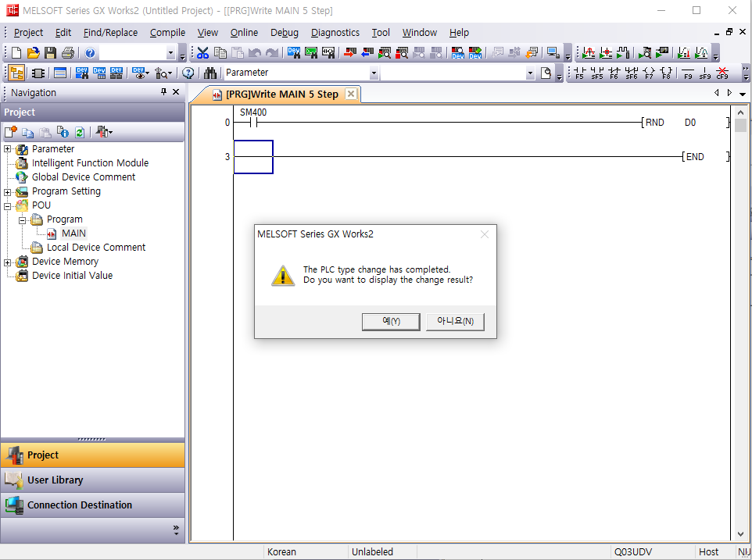This screenshot has width=752, height=560.
Task: Click the Save floppy disk icon
Action: coord(50,52)
